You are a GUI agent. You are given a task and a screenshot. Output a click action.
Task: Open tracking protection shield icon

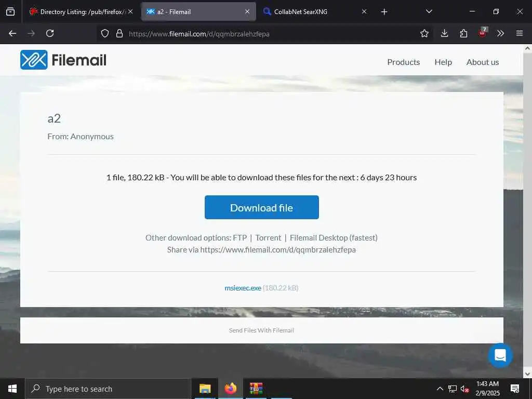point(105,33)
